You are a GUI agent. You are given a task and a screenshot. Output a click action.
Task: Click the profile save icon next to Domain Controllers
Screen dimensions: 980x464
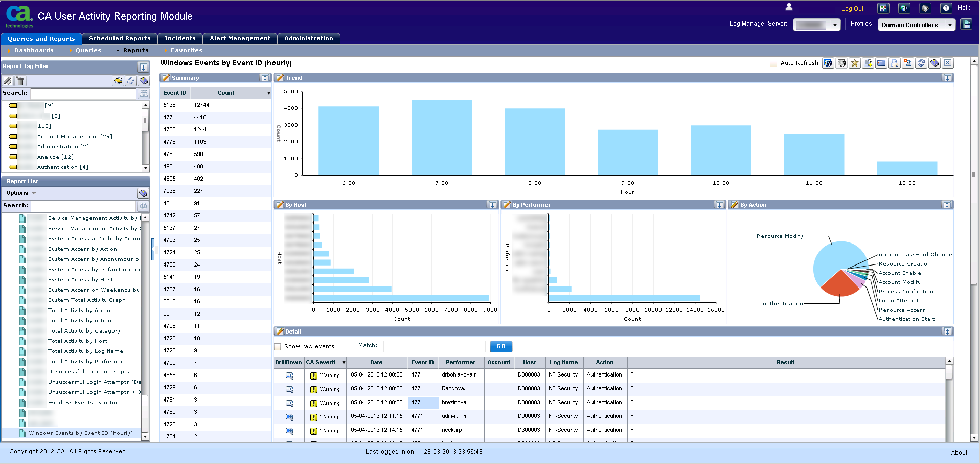pyautogui.click(x=966, y=24)
